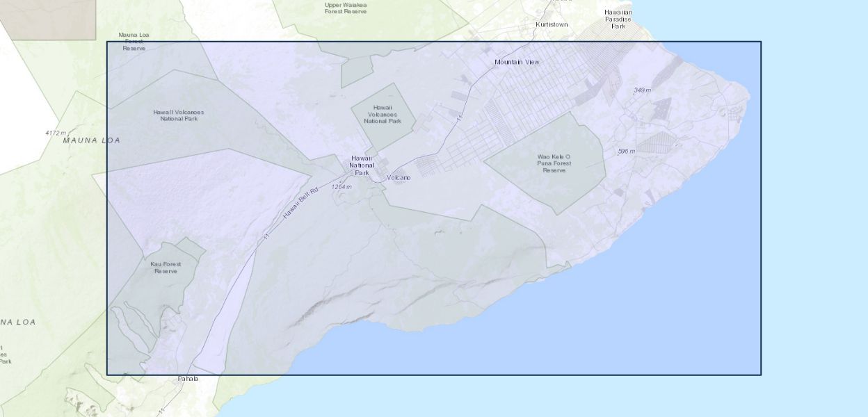
Task: Click the Kau Forest Reserve label
Action: 166,268
